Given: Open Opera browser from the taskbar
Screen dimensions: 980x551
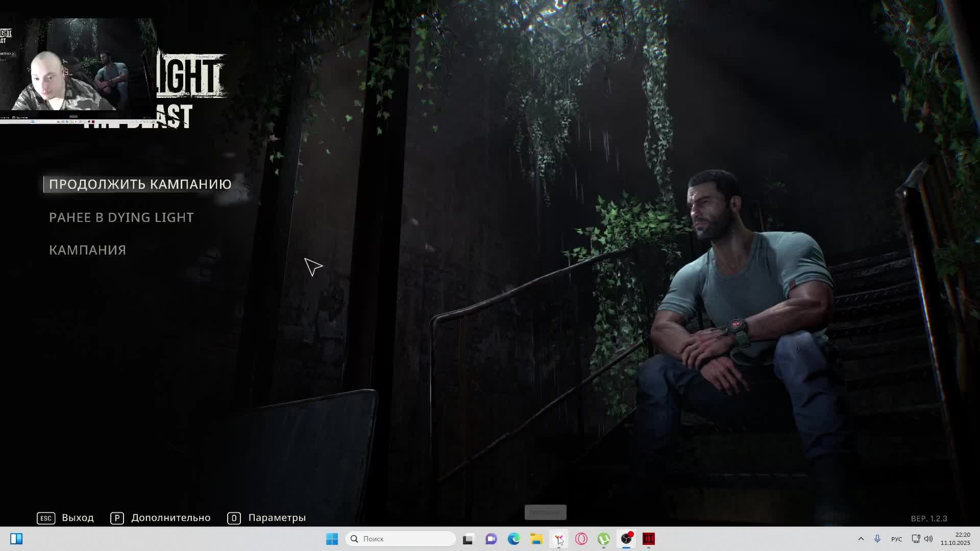Looking at the screenshot, I should point(581,539).
